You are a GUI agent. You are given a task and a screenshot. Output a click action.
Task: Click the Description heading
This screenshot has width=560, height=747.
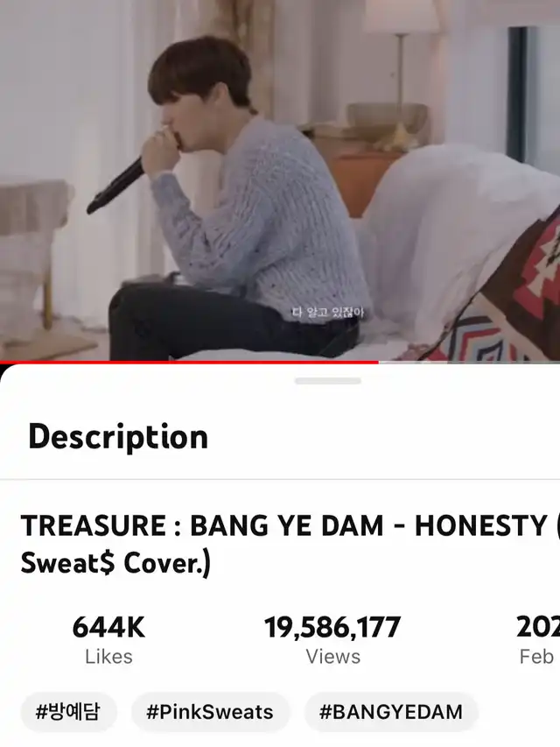pyautogui.click(x=118, y=436)
